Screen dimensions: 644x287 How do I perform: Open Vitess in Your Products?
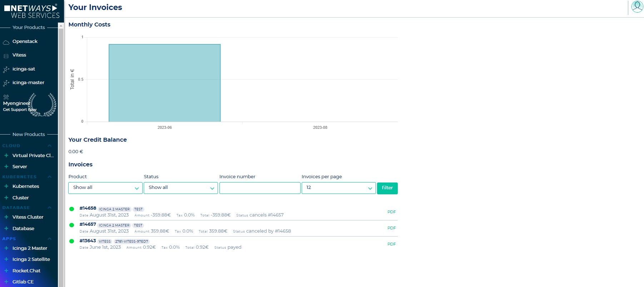pyautogui.click(x=19, y=55)
